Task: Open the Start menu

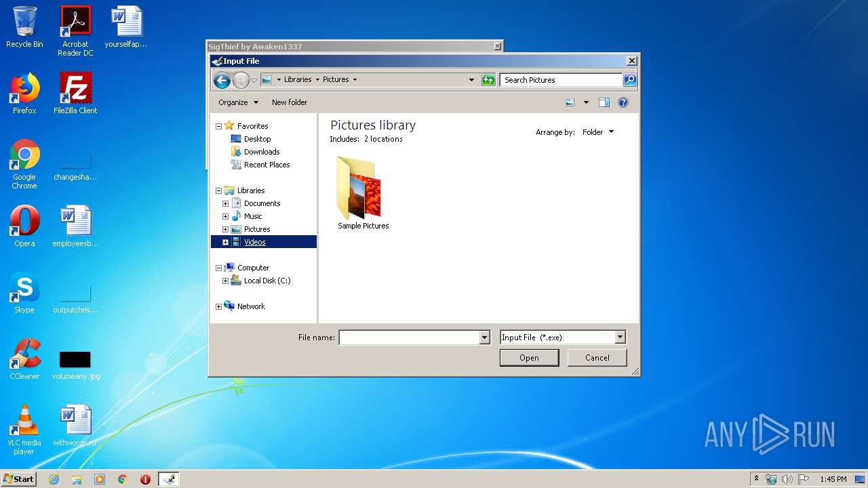Action: pos(19,479)
